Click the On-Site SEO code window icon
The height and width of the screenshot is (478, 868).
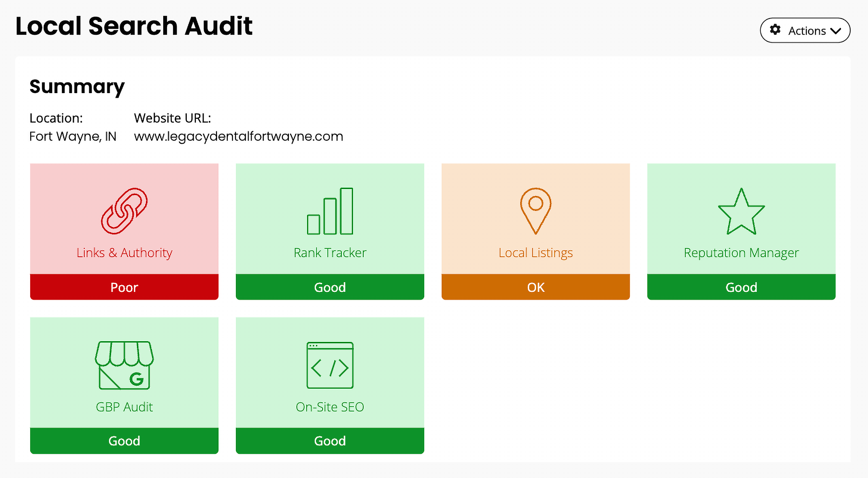click(330, 365)
